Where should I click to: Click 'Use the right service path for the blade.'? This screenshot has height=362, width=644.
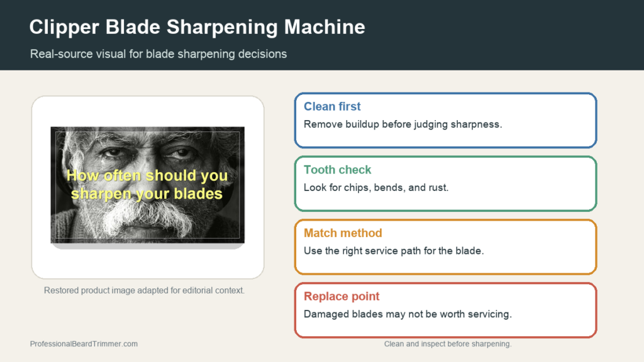(394, 251)
